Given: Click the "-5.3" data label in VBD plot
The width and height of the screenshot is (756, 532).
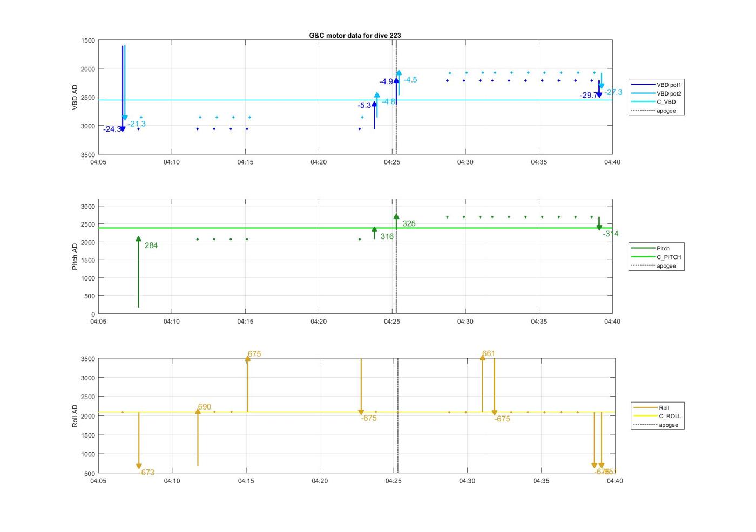Looking at the screenshot, I should [x=364, y=106].
